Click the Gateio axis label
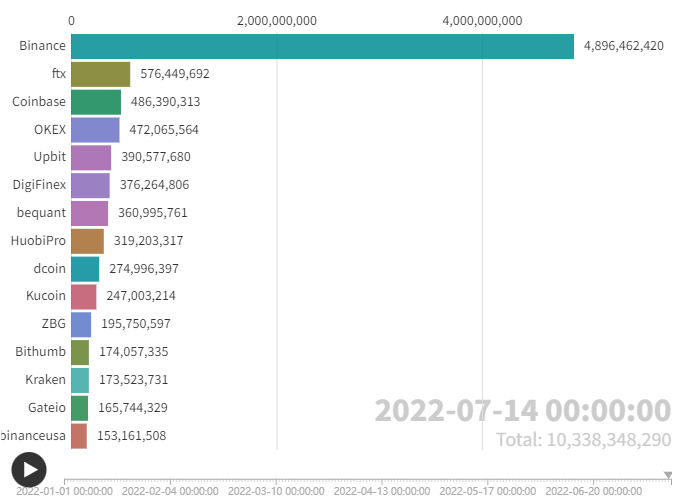Screen dimensions: 683x501 point(47,407)
